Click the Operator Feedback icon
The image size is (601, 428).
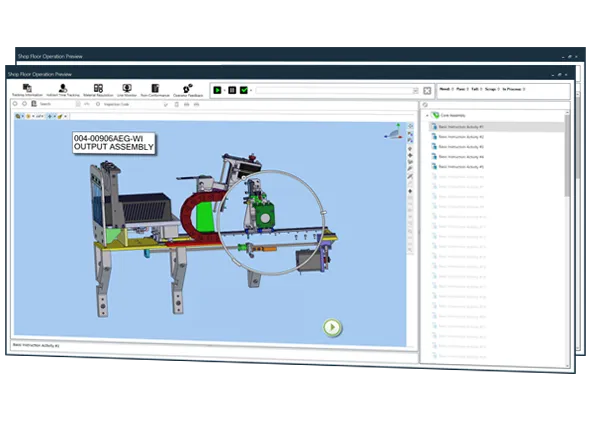[x=187, y=90]
